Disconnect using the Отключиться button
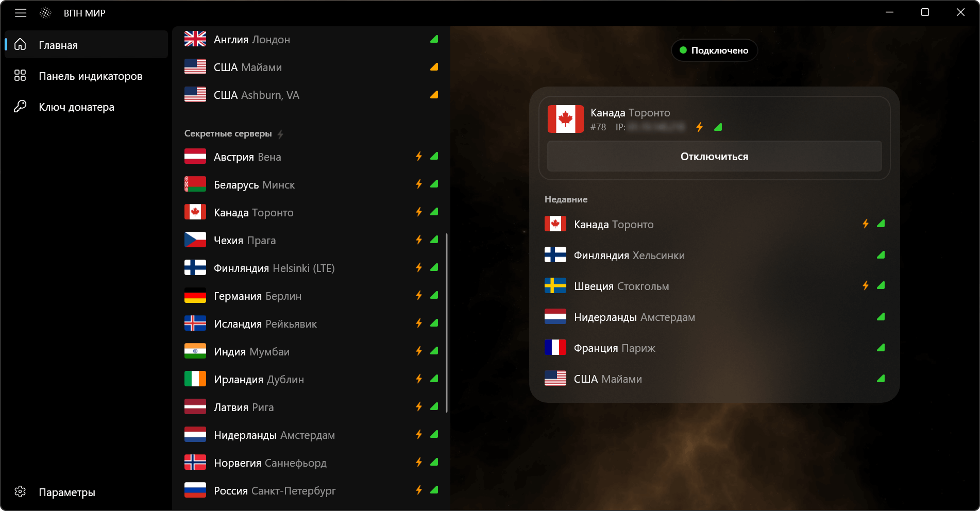Viewport: 980px width, 511px height. [714, 156]
